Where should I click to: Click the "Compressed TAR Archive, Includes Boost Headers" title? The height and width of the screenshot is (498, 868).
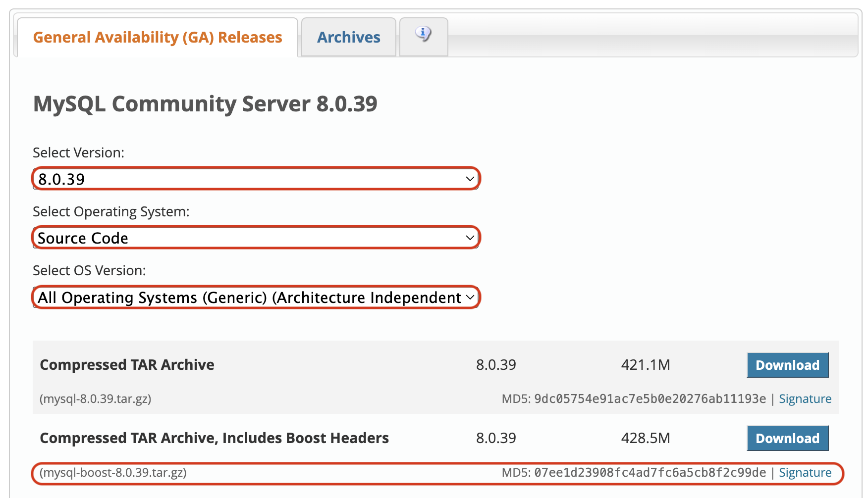[214, 439]
